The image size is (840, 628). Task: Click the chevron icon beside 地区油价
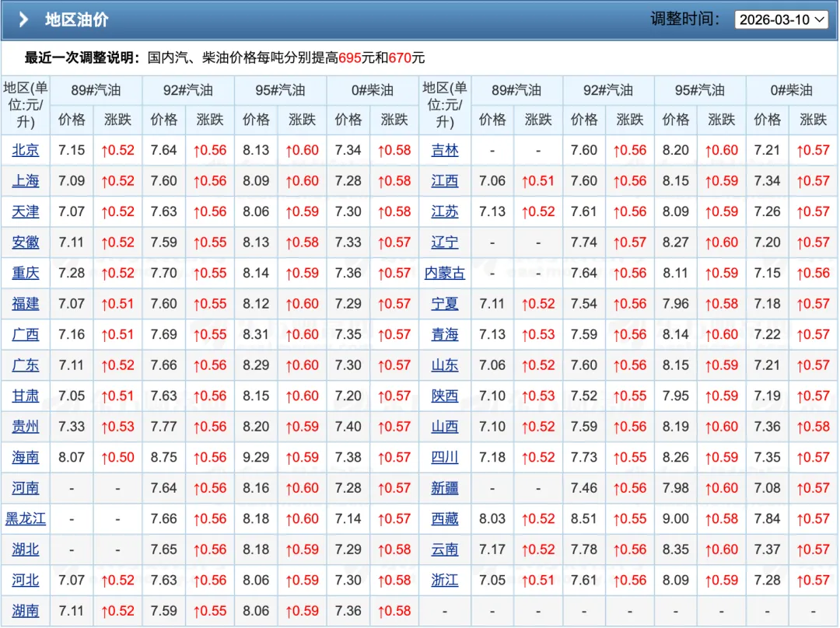pyautogui.click(x=23, y=19)
